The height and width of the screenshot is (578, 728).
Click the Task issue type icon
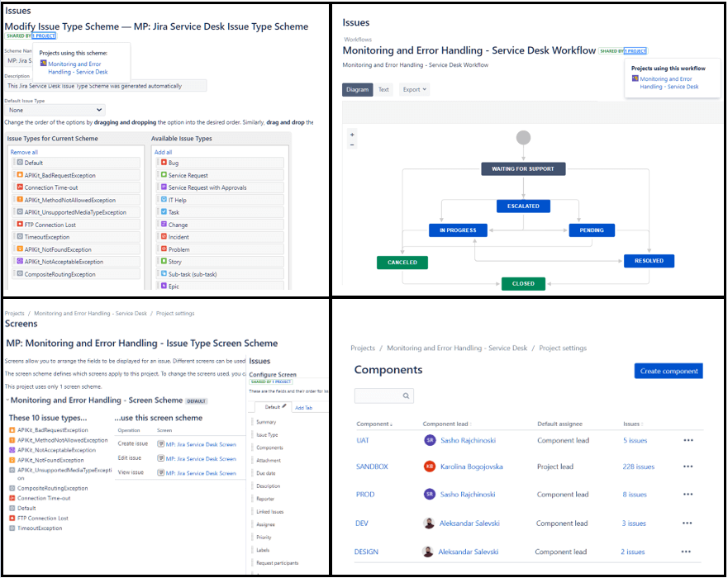(164, 211)
